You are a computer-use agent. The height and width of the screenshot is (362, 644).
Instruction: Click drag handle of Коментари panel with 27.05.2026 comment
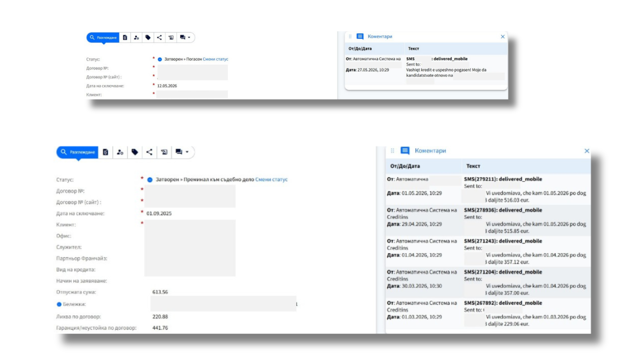[x=350, y=37]
